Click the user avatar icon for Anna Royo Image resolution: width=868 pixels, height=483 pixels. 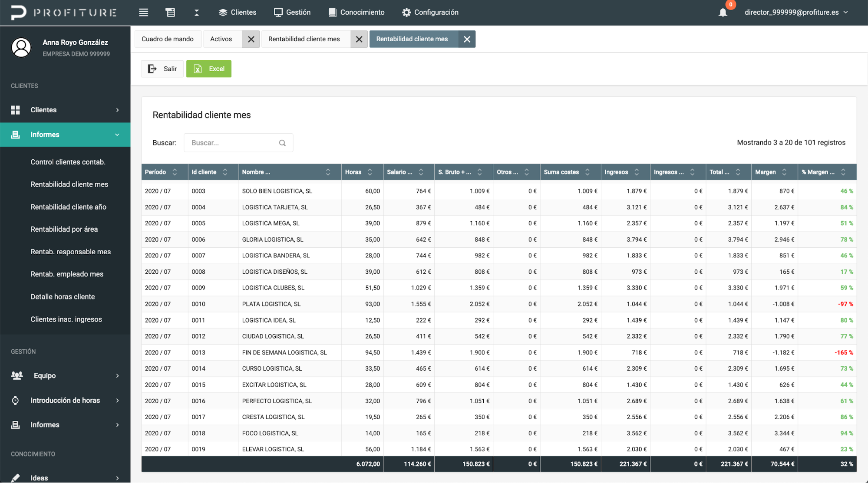(x=21, y=47)
